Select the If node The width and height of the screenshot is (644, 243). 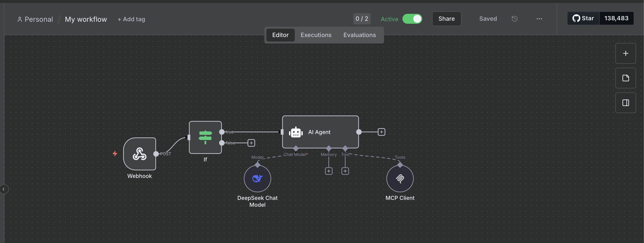click(205, 137)
